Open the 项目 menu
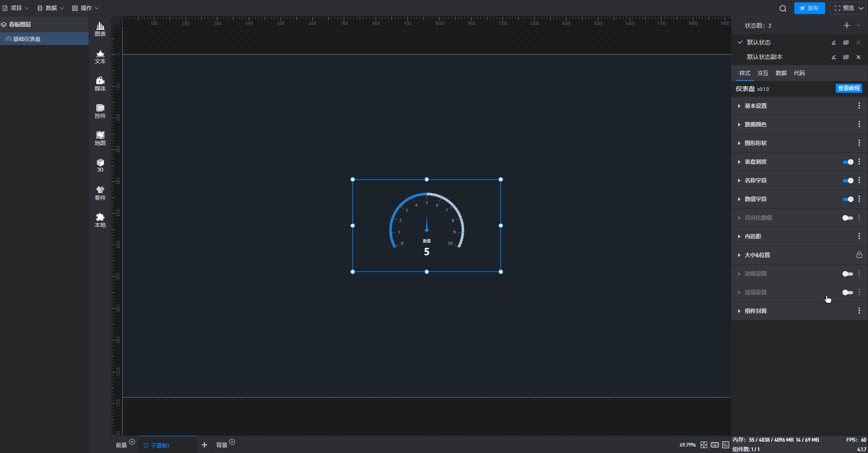868x453 pixels. (16, 8)
